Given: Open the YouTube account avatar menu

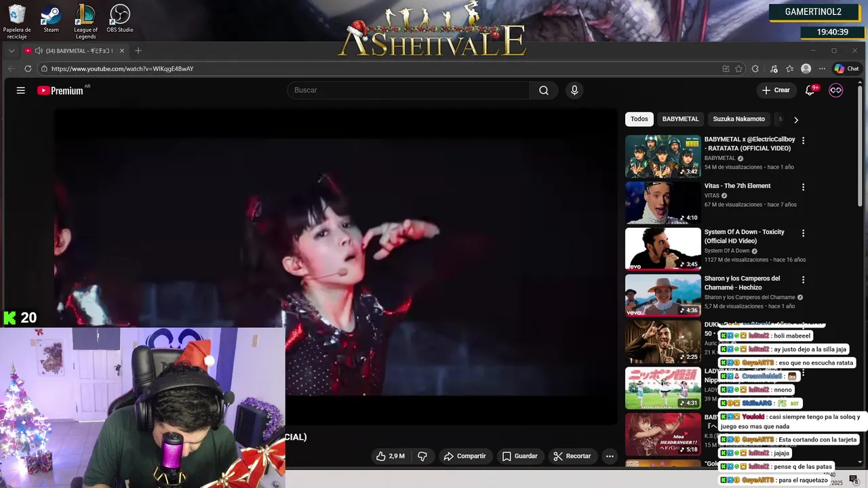Looking at the screenshot, I should (836, 90).
